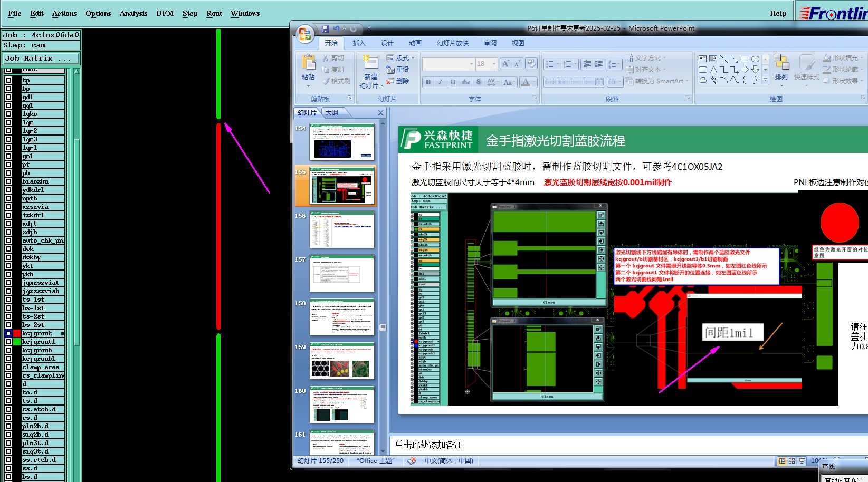Viewport: 868px width, 482px height.
Task: Apply text shadow (S) formatting
Action: [478, 82]
